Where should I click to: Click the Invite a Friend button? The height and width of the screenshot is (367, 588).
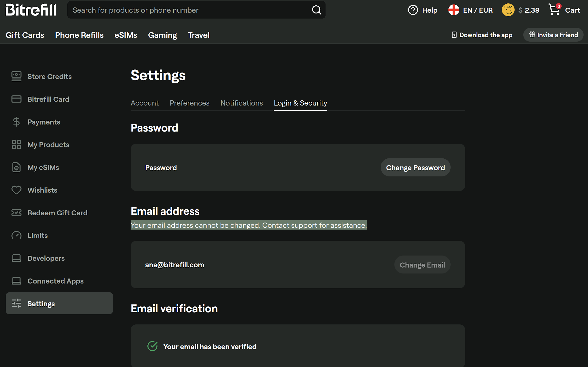click(x=553, y=35)
